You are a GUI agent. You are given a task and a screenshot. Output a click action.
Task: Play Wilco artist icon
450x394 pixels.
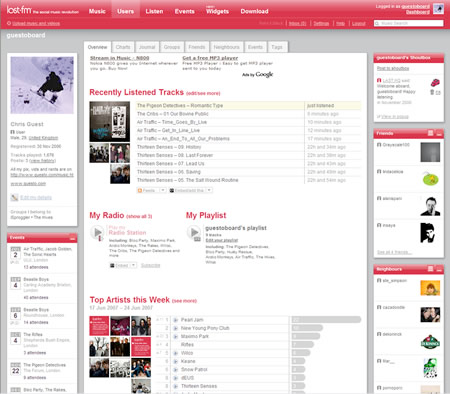point(175,353)
